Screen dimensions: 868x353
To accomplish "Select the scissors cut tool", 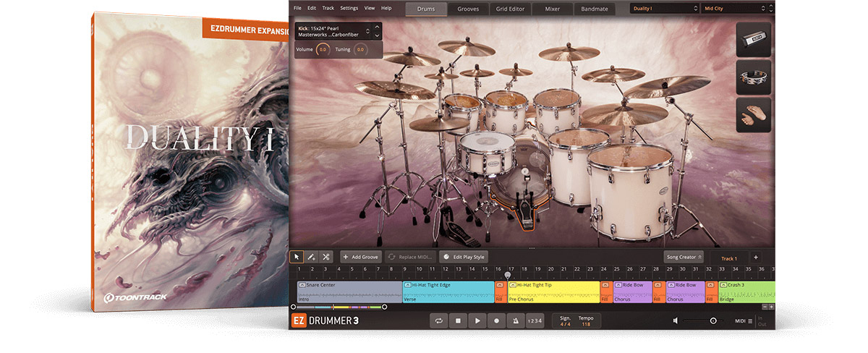I will (326, 257).
